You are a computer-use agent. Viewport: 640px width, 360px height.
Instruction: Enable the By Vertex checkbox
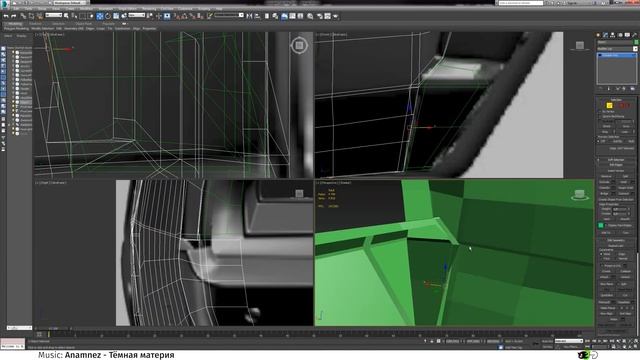click(x=600, y=111)
